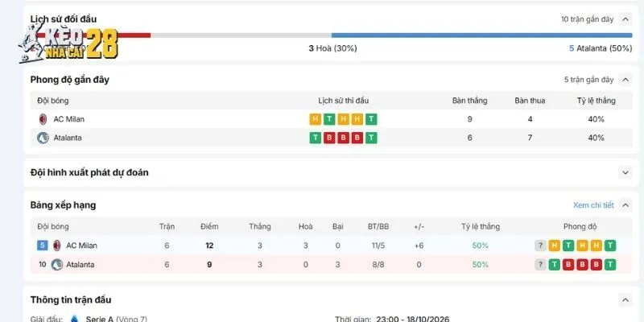644x322 pixels.
Task: Open AC Milan name in standings table
Action: click(82, 246)
